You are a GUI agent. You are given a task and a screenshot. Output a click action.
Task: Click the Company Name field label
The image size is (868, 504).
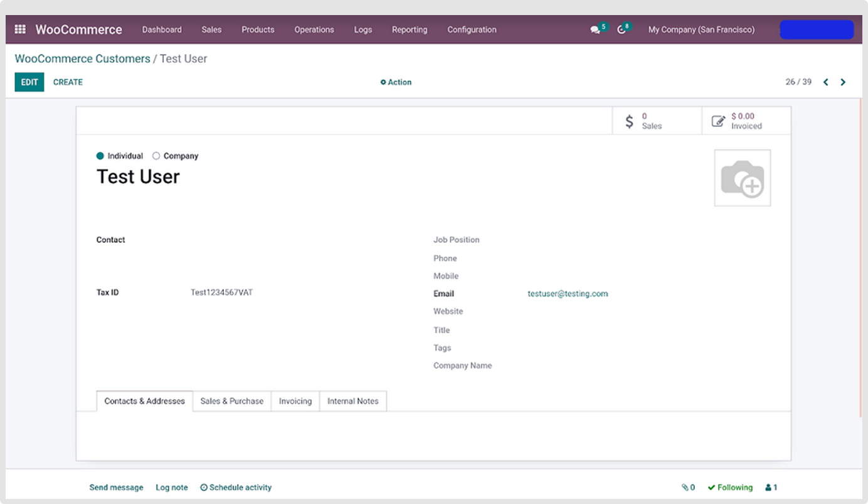[463, 366]
